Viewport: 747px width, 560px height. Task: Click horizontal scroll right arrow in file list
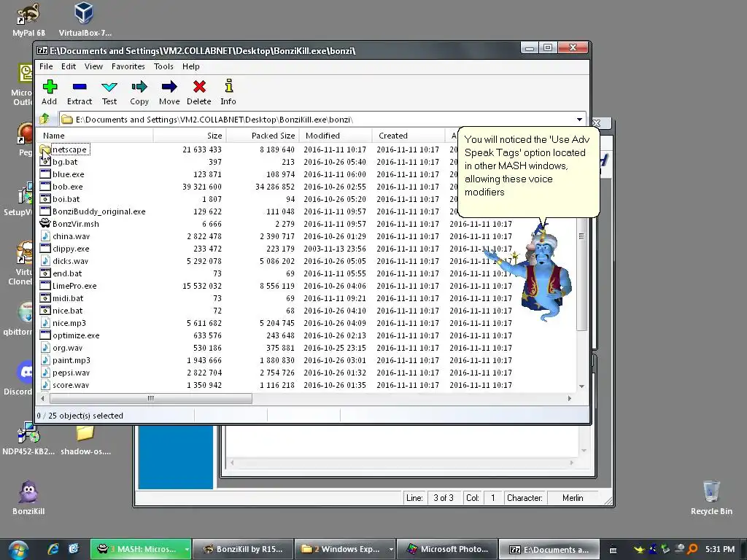coord(569,398)
